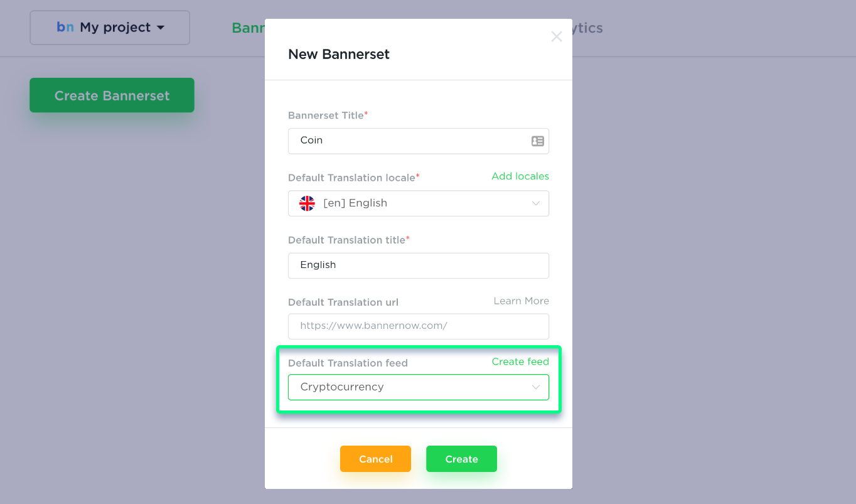
Task: Cancel the new bannerset
Action: click(375, 459)
